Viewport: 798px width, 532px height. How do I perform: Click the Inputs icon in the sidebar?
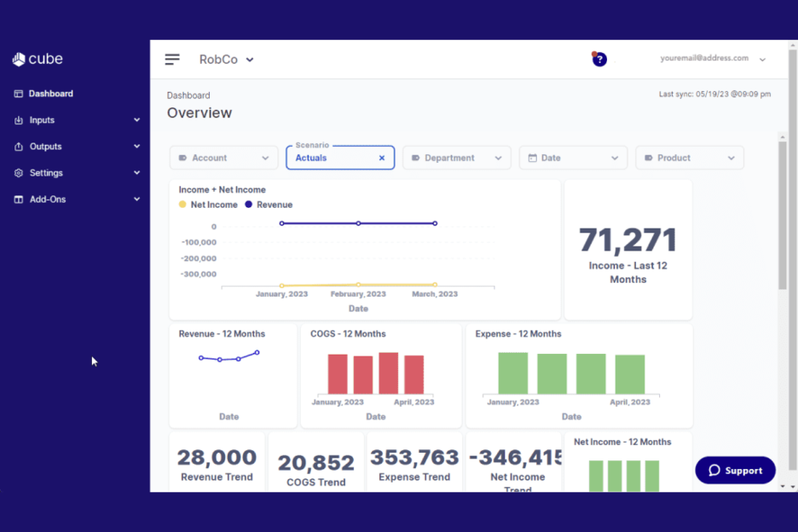click(19, 119)
